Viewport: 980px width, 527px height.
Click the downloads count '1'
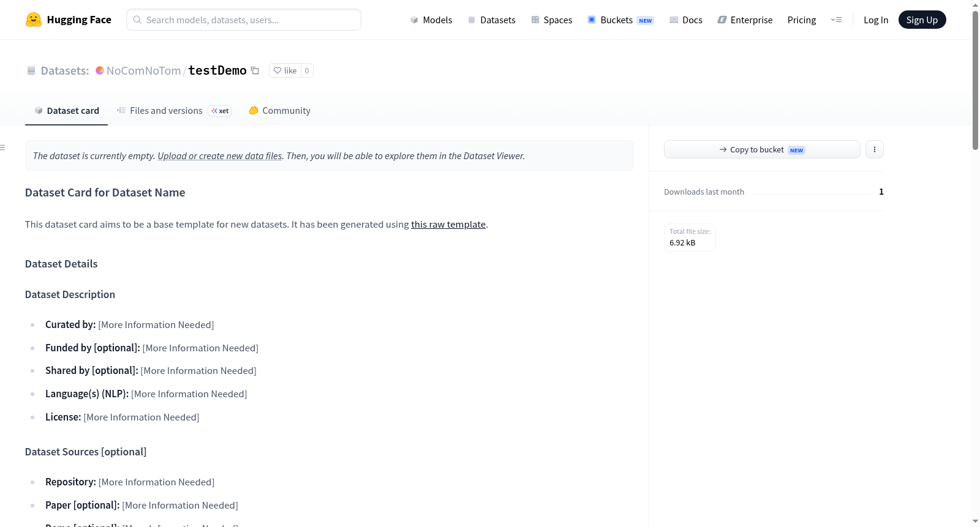[x=881, y=192]
